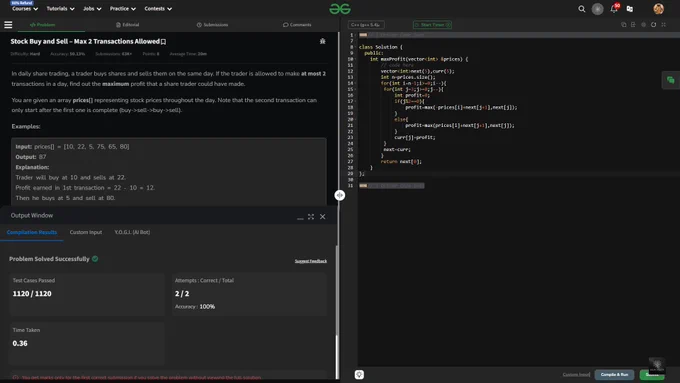Click the bug report icon
680x383 pixels.
click(x=322, y=41)
